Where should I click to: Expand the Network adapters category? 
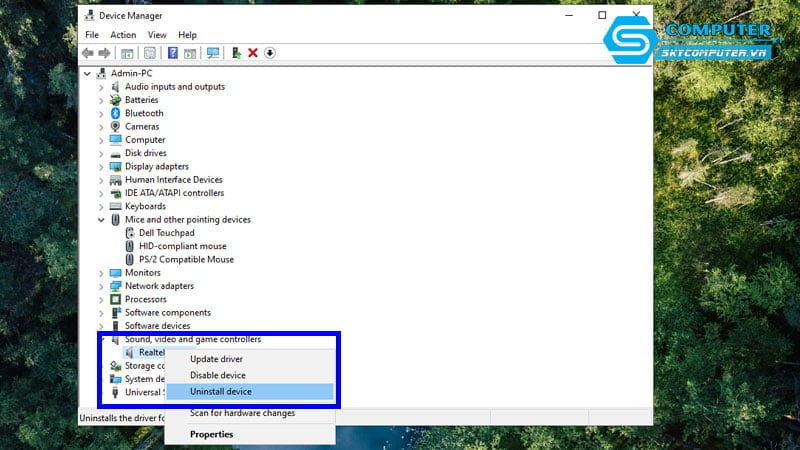[x=101, y=286]
